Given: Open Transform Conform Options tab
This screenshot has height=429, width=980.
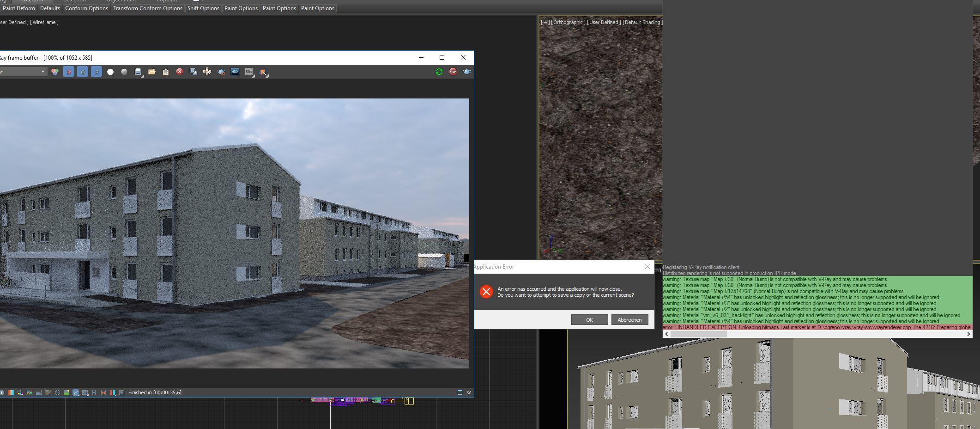Looking at the screenshot, I should [148, 8].
